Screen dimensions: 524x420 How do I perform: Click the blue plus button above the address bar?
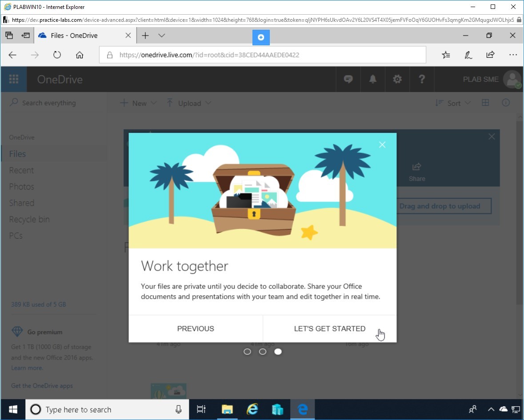tap(261, 37)
